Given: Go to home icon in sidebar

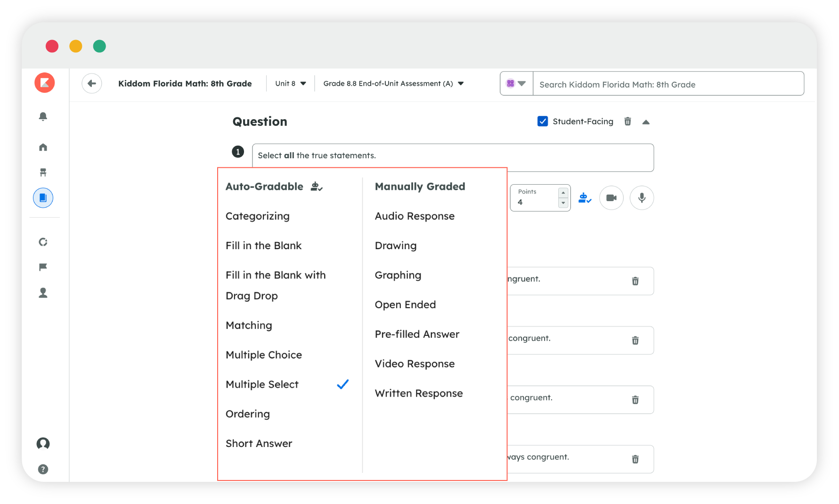Looking at the screenshot, I should (43, 147).
